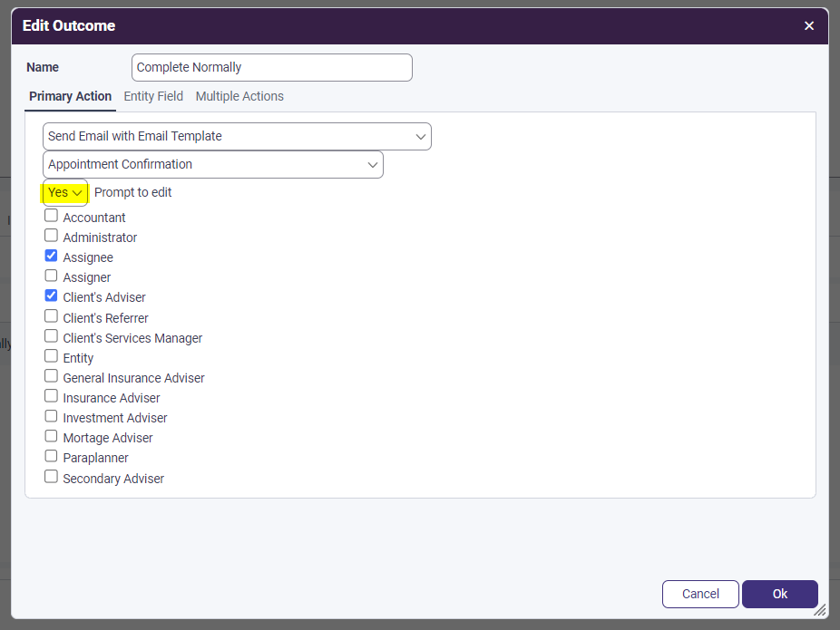Select the Primary Action tab
Viewport: 840px width, 630px height.
[70, 96]
